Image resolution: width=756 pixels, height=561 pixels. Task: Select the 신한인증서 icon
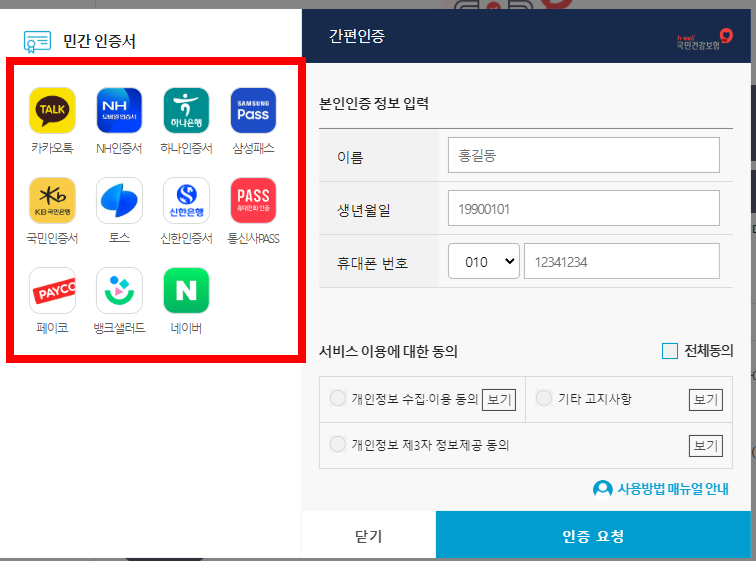(186, 200)
